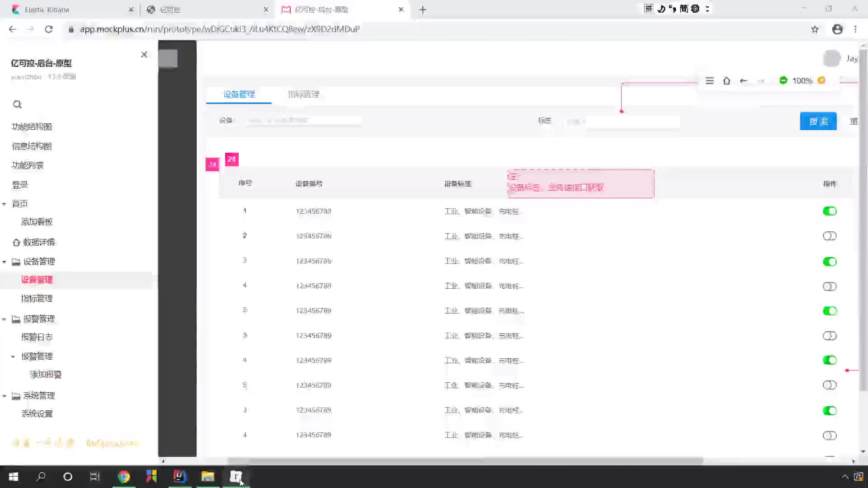The image size is (868, 488).
Task: Collapse the 系统管理 folder arrow
Action: pos(4,396)
